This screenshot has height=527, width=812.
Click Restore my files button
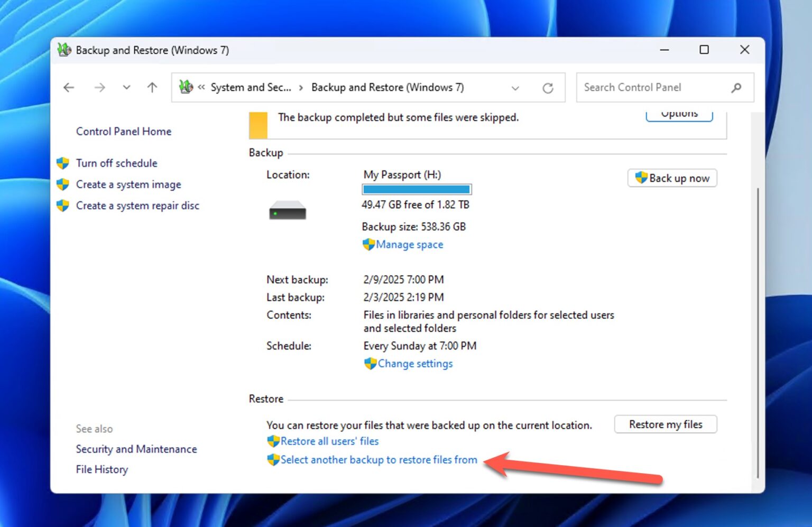click(666, 424)
